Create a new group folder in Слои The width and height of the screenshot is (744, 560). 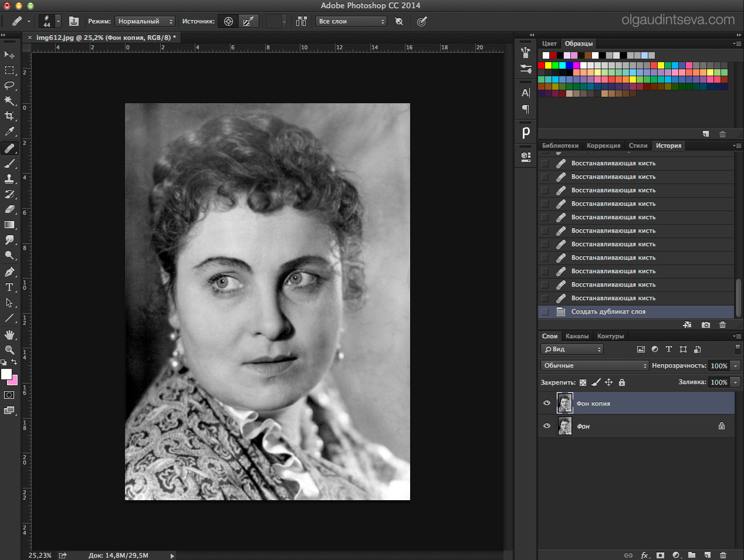pos(692,555)
